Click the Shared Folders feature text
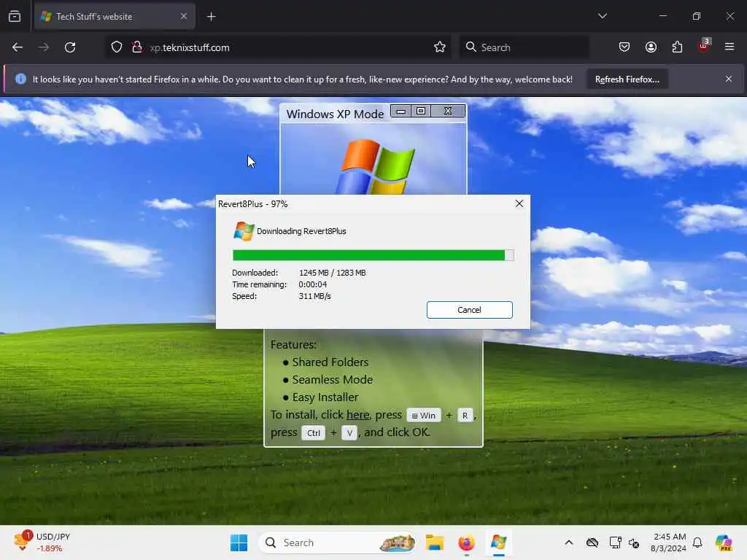Screen dimensions: 747x560 (330, 362)
